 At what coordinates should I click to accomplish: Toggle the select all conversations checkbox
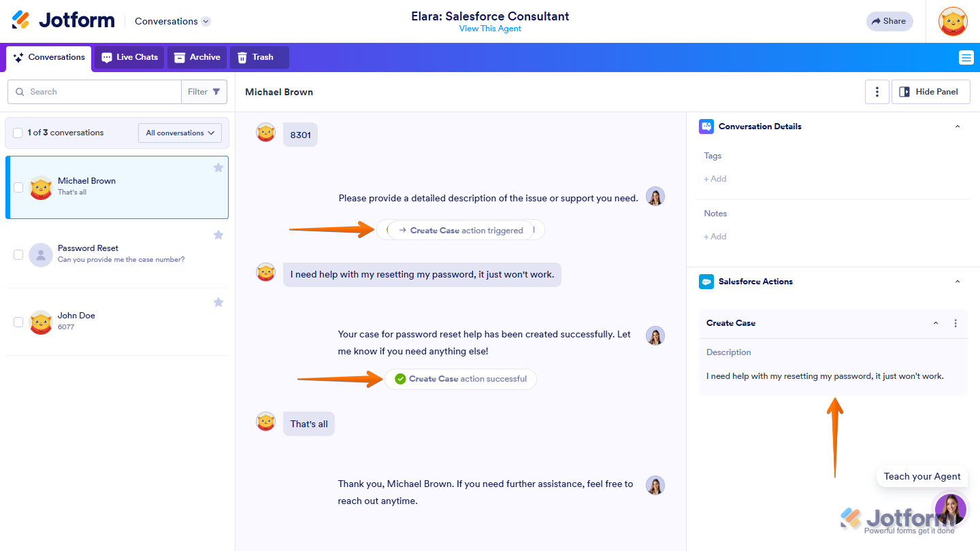18,133
